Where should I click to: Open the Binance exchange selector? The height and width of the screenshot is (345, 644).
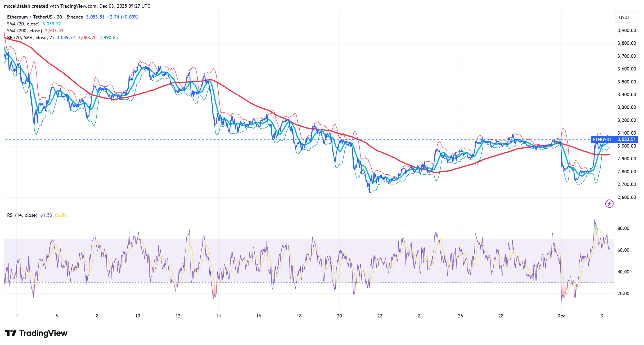[75, 17]
